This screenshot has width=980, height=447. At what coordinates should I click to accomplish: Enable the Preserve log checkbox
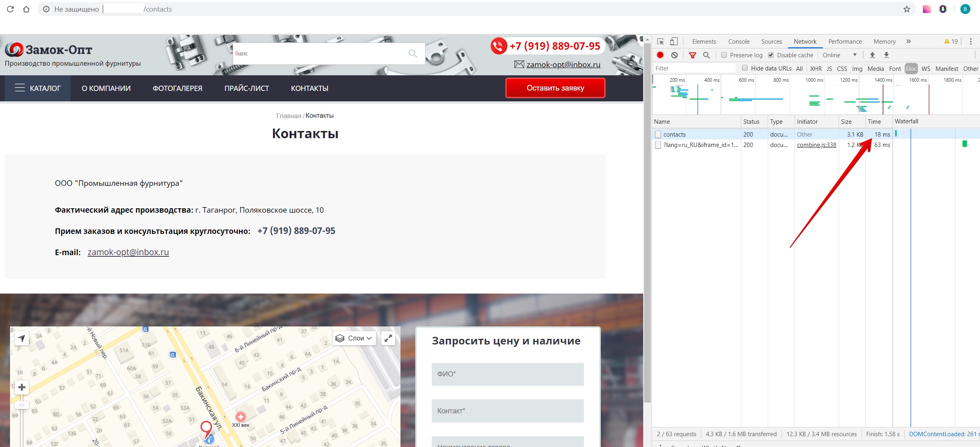tap(724, 55)
